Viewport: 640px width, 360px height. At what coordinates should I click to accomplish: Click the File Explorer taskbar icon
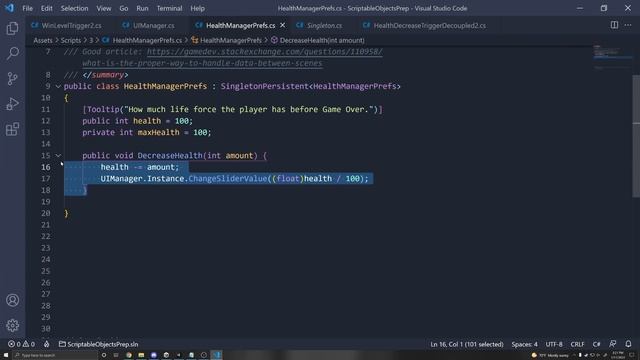click(141, 355)
